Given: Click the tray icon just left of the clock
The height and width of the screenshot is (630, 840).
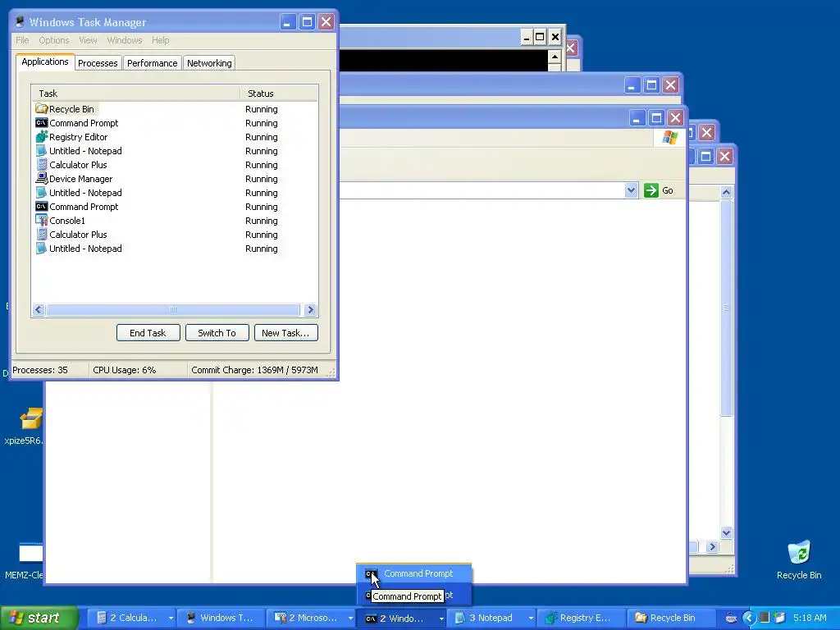Looking at the screenshot, I should (x=779, y=618).
